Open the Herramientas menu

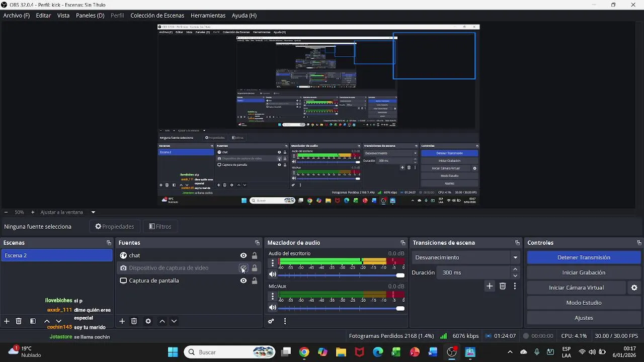pyautogui.click(x=208, y=16)
